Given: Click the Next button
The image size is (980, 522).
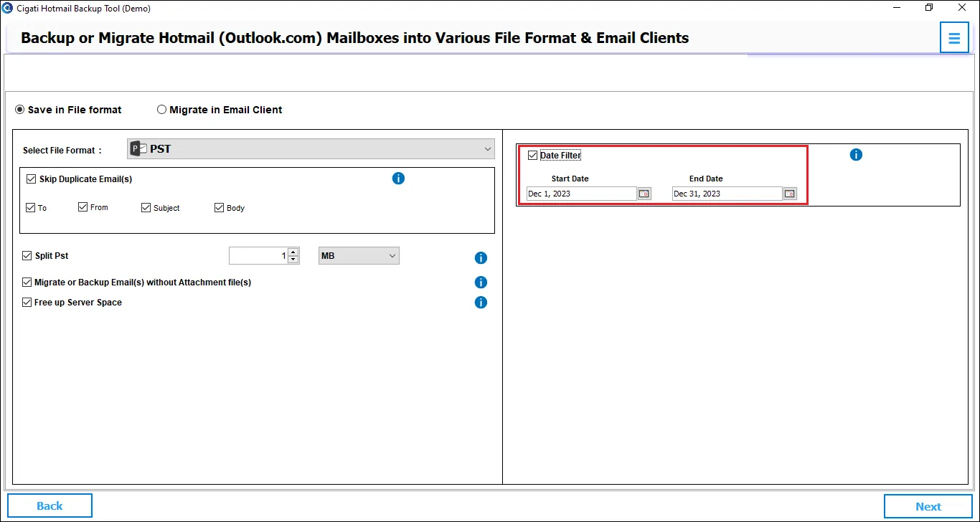Looking at the screenshot, I should click(928, 506).
